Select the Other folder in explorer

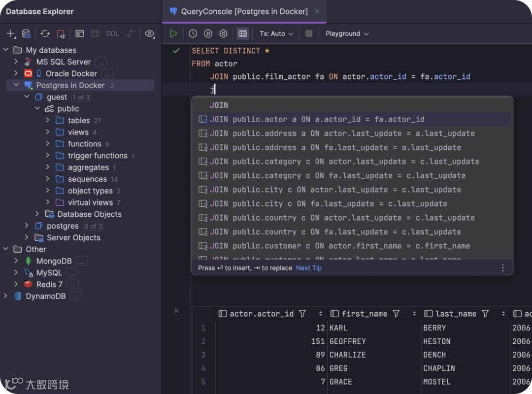pyautogui.click(x=35, y=249)
